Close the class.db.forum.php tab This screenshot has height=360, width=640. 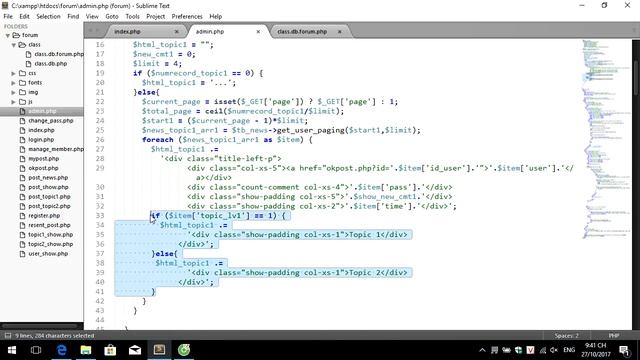pos(339,31)
